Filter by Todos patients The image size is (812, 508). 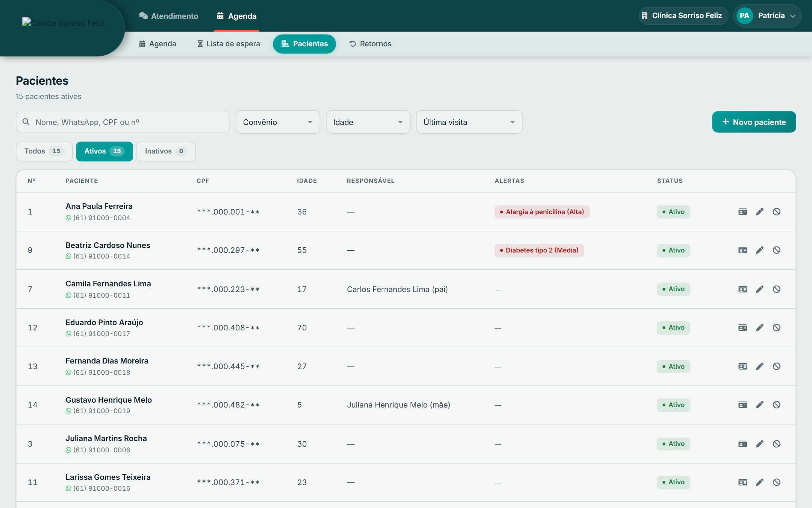pos(44,151)
